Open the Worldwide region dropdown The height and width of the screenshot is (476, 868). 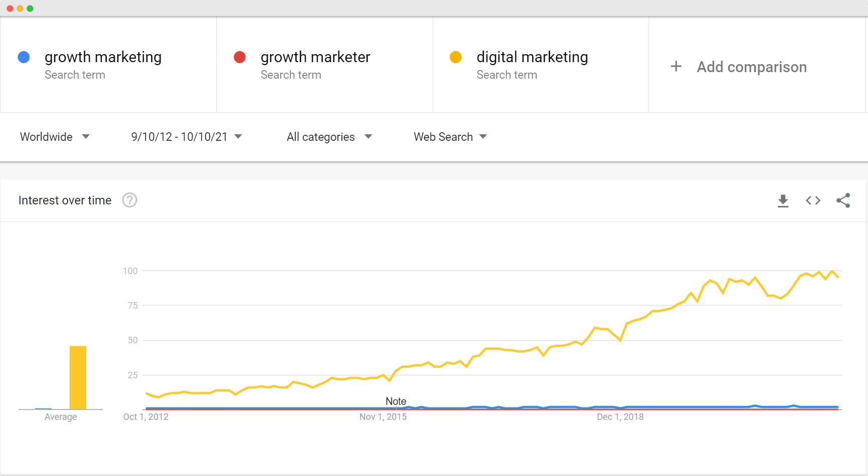(x=55, y=137)
